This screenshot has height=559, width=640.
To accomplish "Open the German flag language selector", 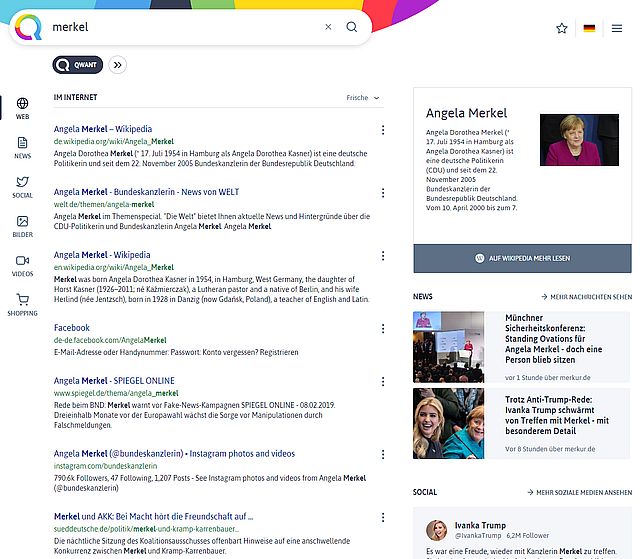I will [589, 28].
